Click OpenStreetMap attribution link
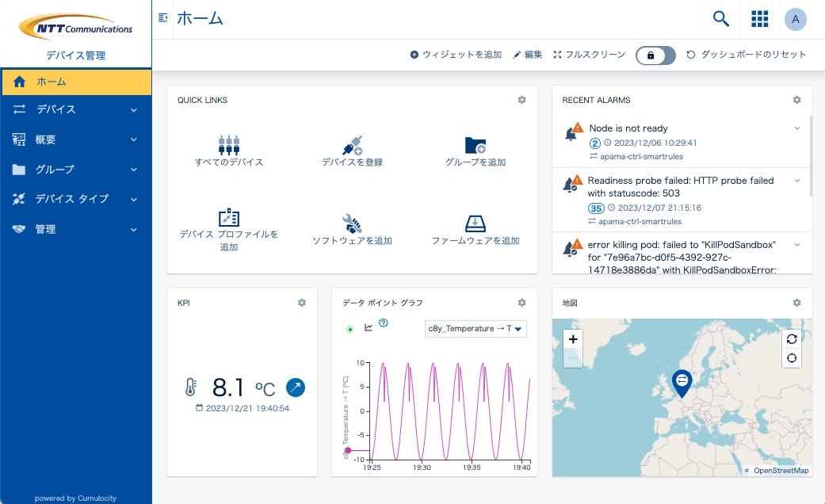 coord(781,471)
